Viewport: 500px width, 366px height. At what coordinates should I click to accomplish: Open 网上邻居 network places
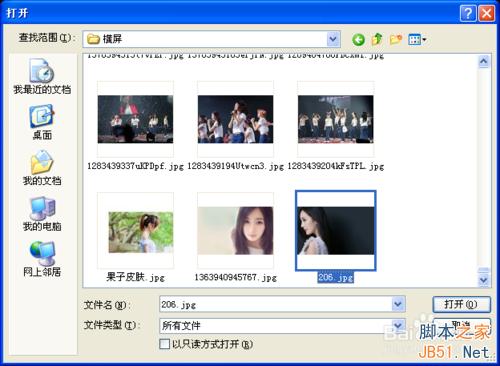pyautogui.click(x=42, y=259)
